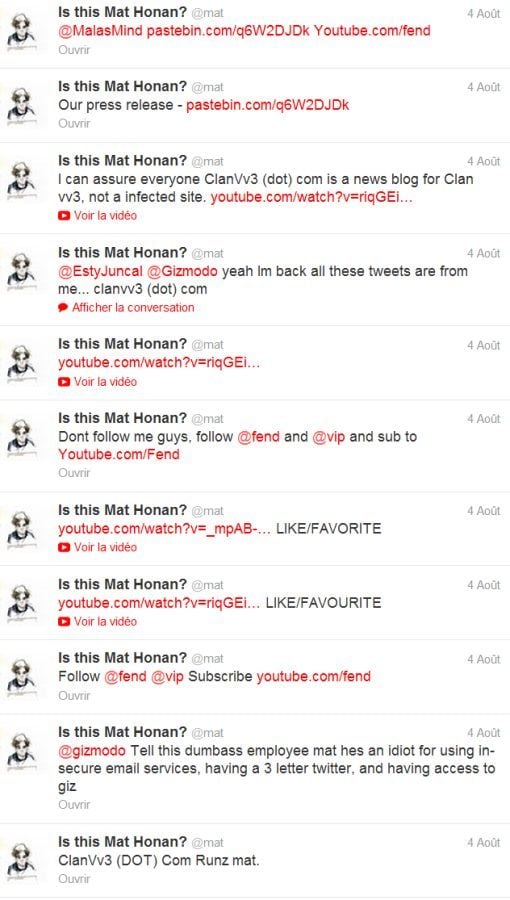Screen dimensions: 510x900
Task: Click the Is this Mat Honan? name on the @gizmodo tweet
Action: 123,732
